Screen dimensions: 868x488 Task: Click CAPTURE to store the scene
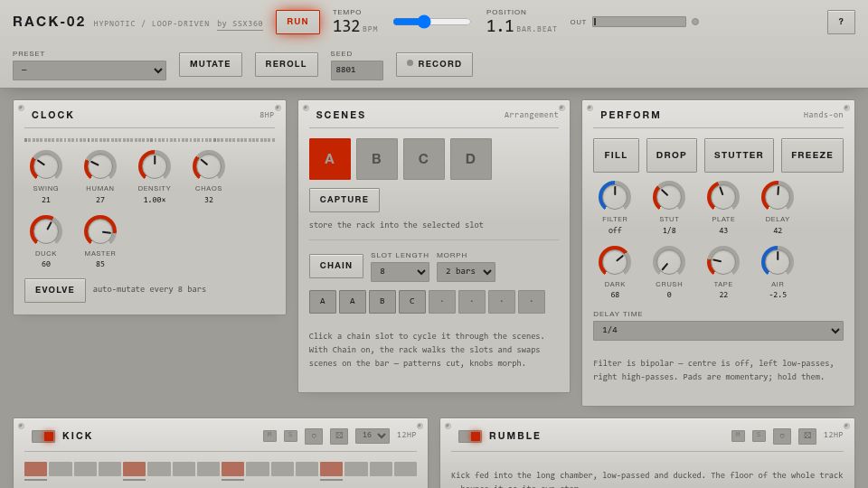point(344,200)
